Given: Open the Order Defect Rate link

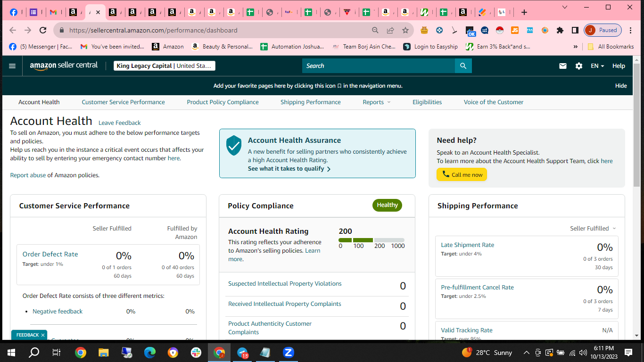Looking at the screenshot, I should coord(50,254).
